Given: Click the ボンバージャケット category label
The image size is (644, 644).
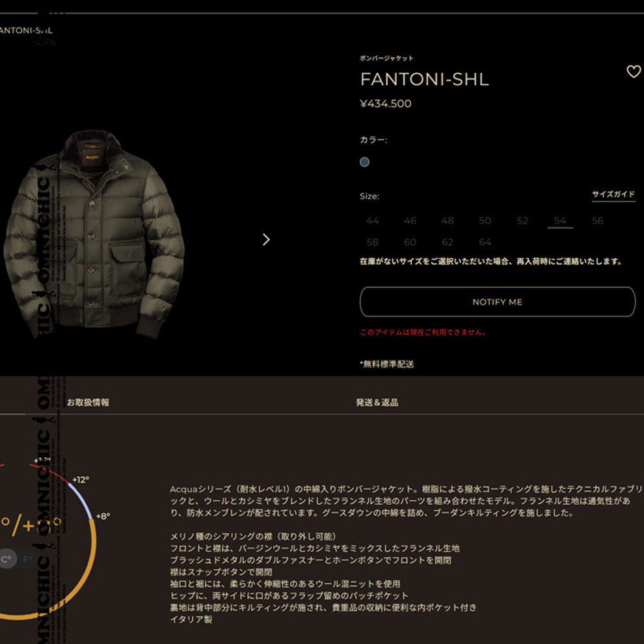Looking at the screenshot, I should [386, 58].
